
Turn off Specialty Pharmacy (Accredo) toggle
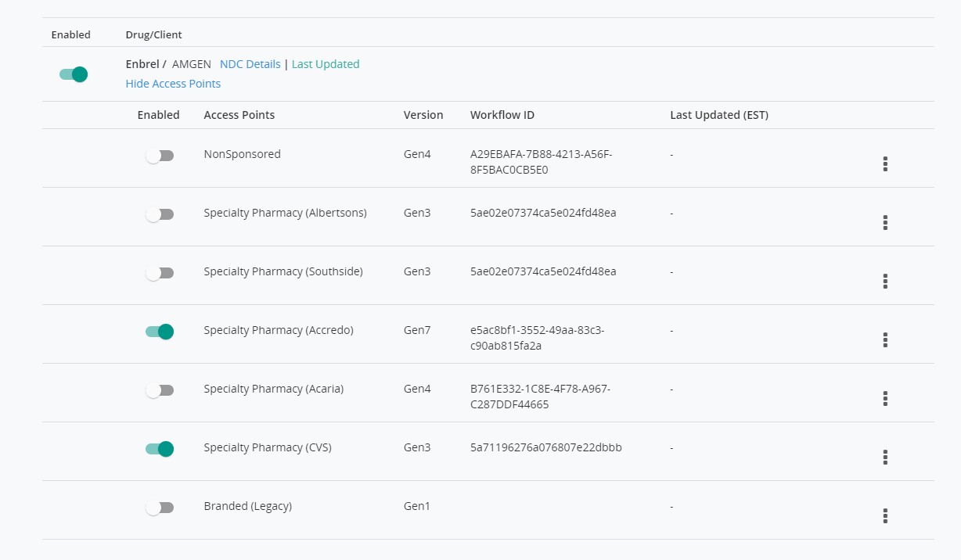pos(160,332)
